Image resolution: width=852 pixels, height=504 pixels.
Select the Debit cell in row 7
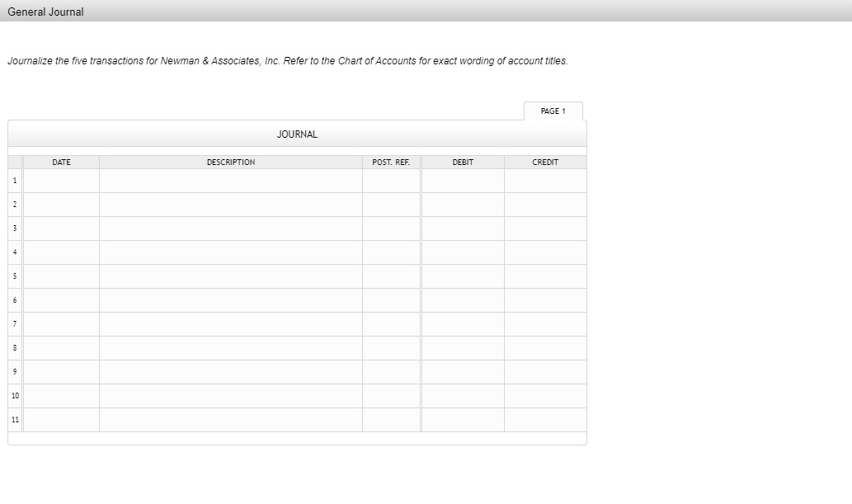[463, 324]
